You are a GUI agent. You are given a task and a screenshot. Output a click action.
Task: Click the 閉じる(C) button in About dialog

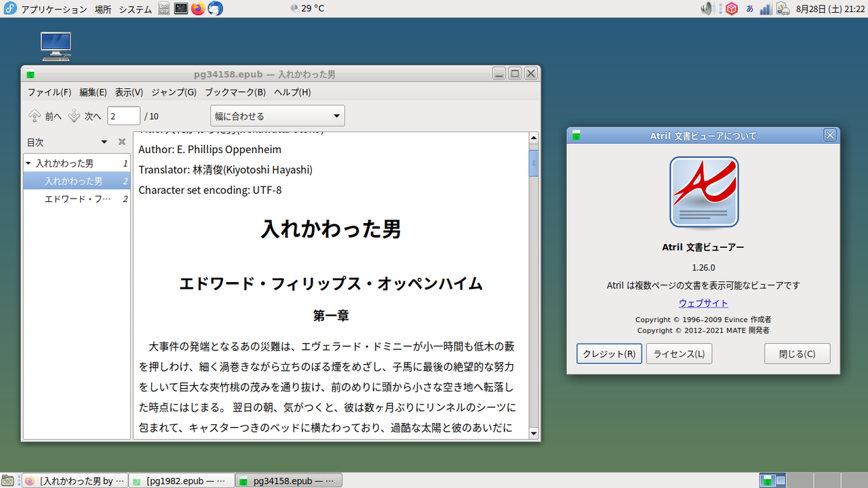(797, 354)
